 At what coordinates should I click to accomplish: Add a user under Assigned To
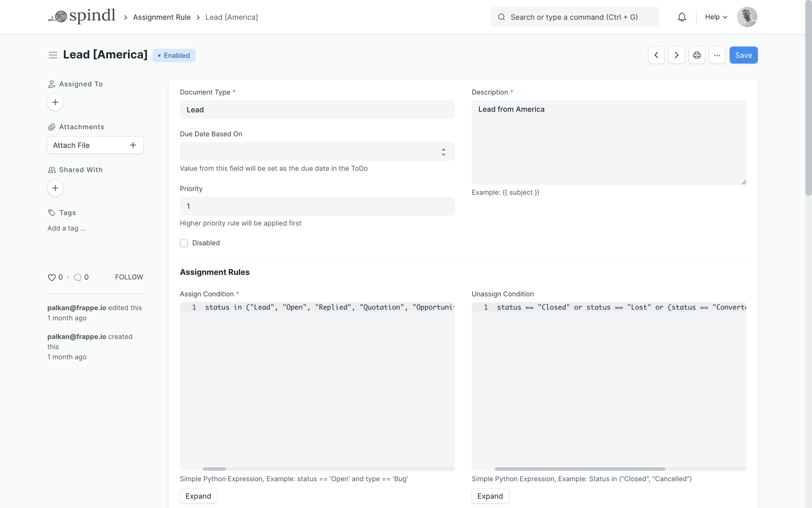pos(55,102)
